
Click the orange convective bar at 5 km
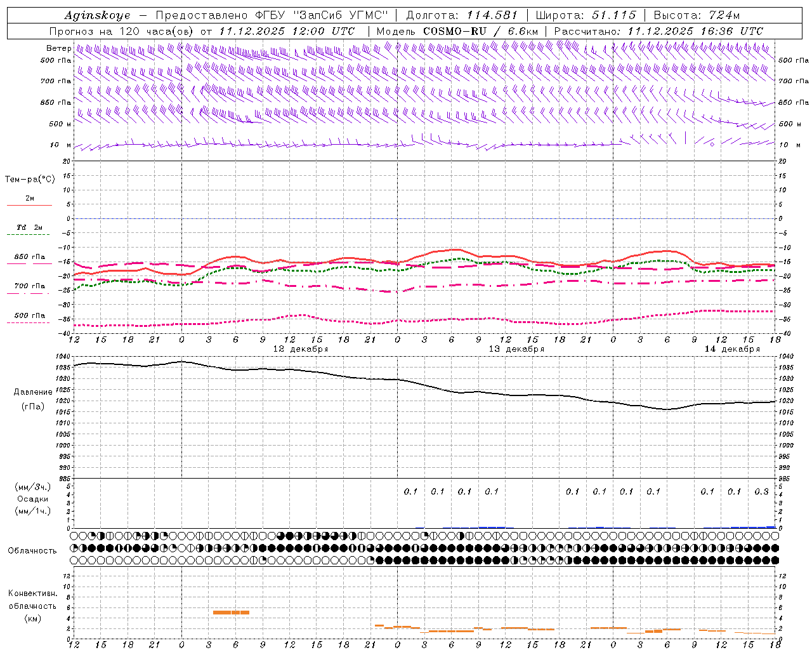click(231, 613)
